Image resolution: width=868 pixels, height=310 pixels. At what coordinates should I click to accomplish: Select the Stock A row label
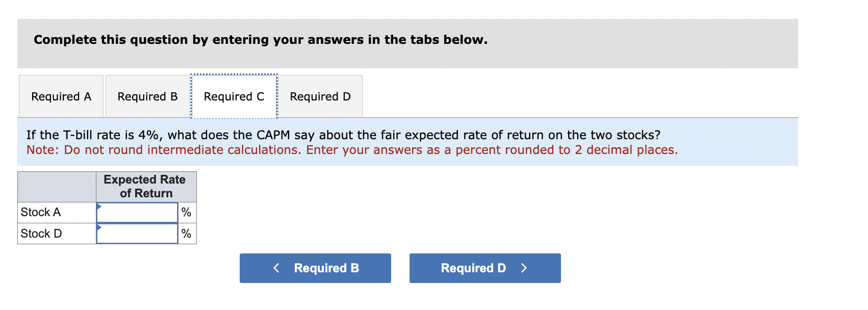tap(40, 212)
